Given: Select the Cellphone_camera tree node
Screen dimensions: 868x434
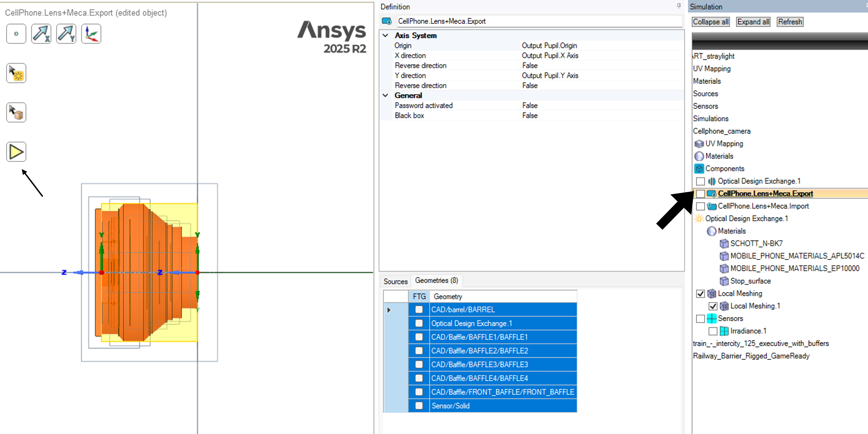Looking at the screenshot, I should pyautogui.click(x=721, y=131).
